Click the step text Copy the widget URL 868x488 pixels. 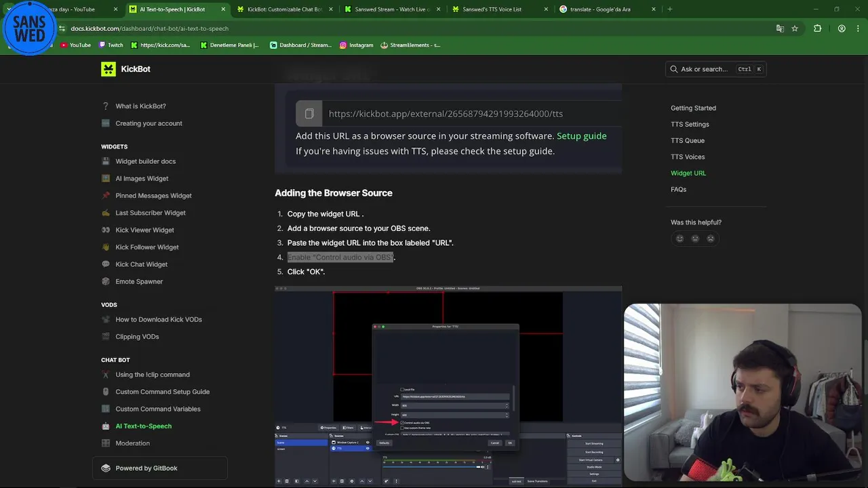pyautogui.click(x=325, y=214)
